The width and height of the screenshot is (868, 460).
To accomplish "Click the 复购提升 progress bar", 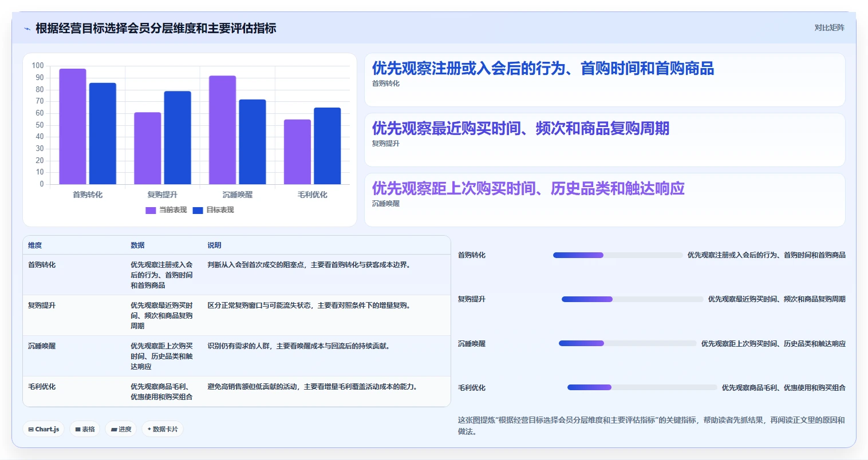I will pos(632,299).
